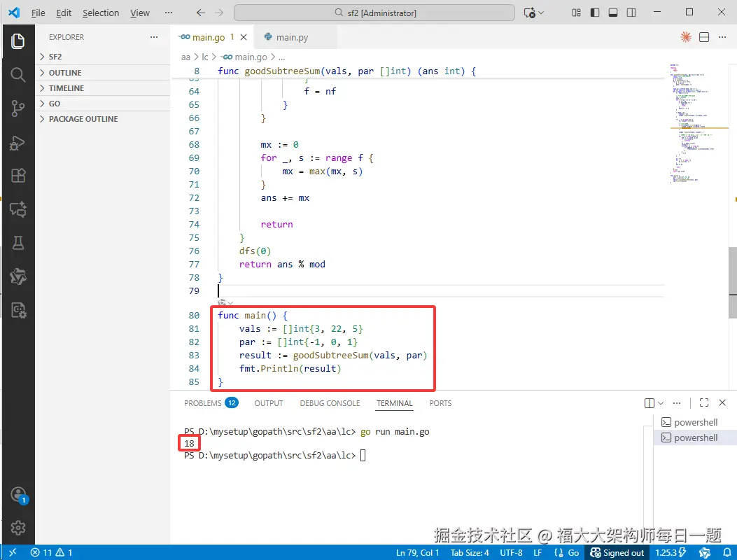Open the split terminal dropdown arrow
The height and width of the screenshot is (560, 737).
coord(661,403)
